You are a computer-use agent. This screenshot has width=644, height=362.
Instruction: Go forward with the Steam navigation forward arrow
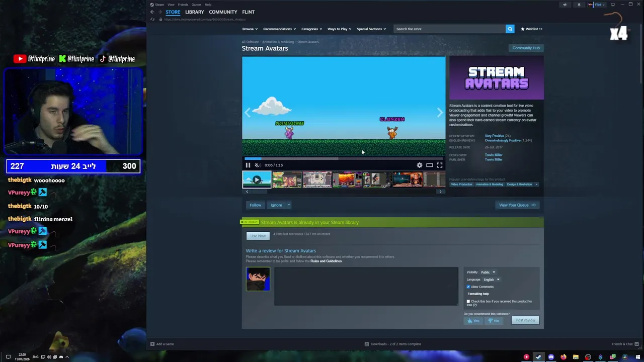(x=159, y=12)
